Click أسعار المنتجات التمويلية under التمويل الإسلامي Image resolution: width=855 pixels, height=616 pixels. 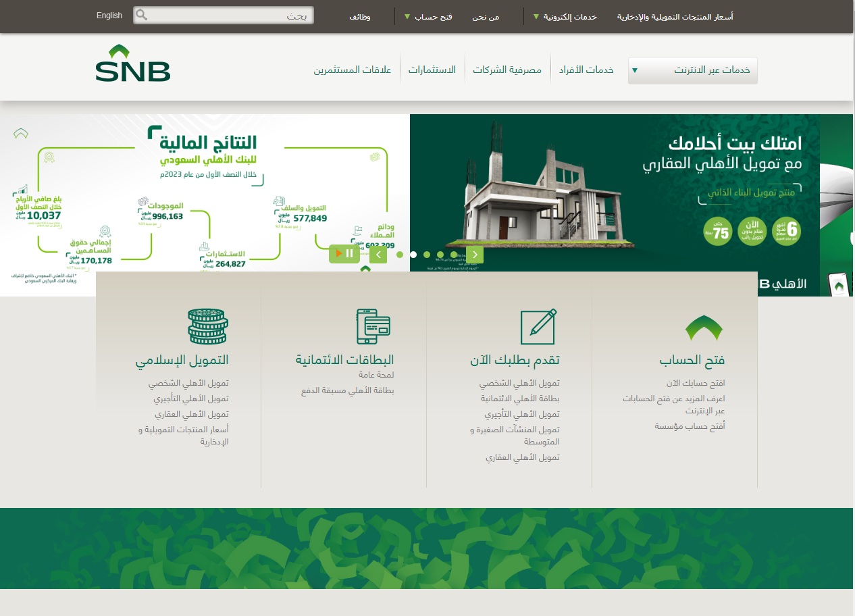(x=184, y=436)
